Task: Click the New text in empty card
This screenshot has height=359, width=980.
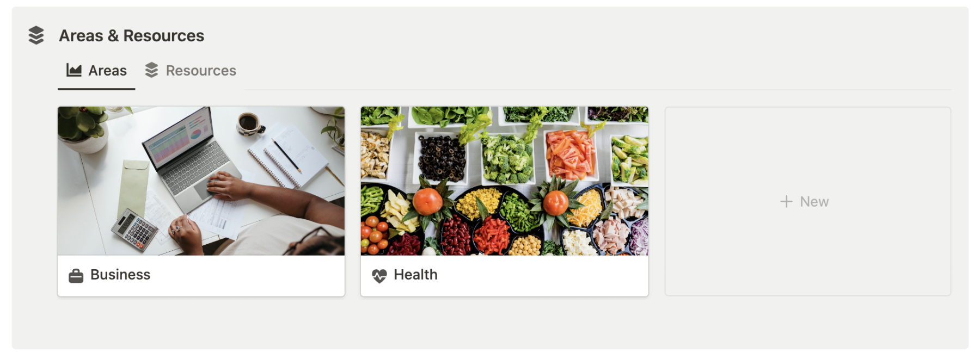Action: pos(814,202)
